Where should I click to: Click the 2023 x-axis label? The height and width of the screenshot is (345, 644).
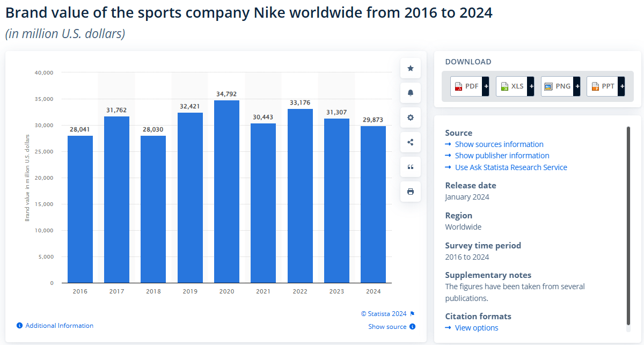tap(336, 291)
